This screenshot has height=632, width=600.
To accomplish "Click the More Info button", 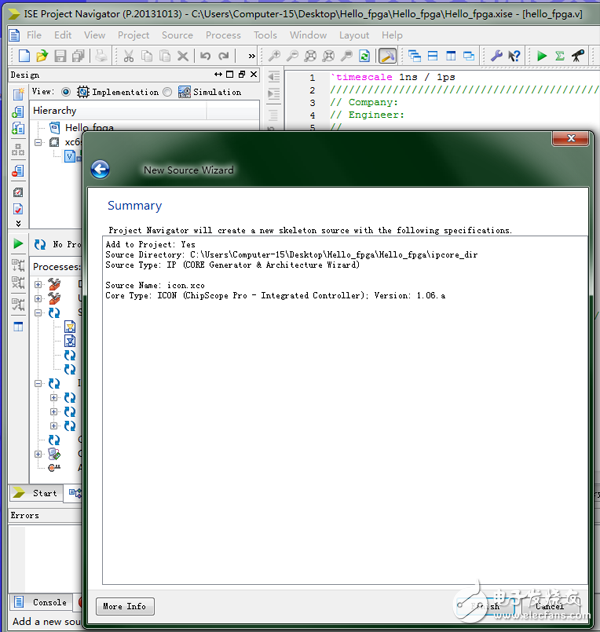I will pyautogui.click(x=125, y=606).
